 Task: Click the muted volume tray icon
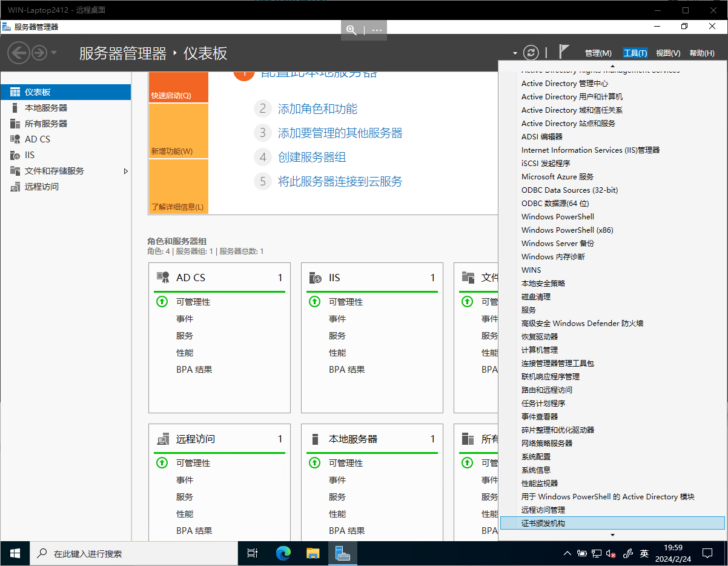click(x=612, y=554)
